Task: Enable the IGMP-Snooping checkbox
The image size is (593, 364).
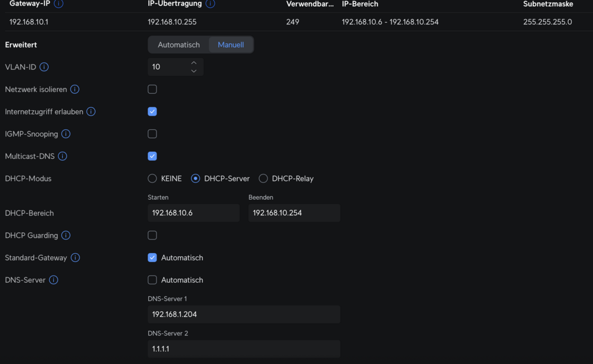Action: [x=152, y=134]
